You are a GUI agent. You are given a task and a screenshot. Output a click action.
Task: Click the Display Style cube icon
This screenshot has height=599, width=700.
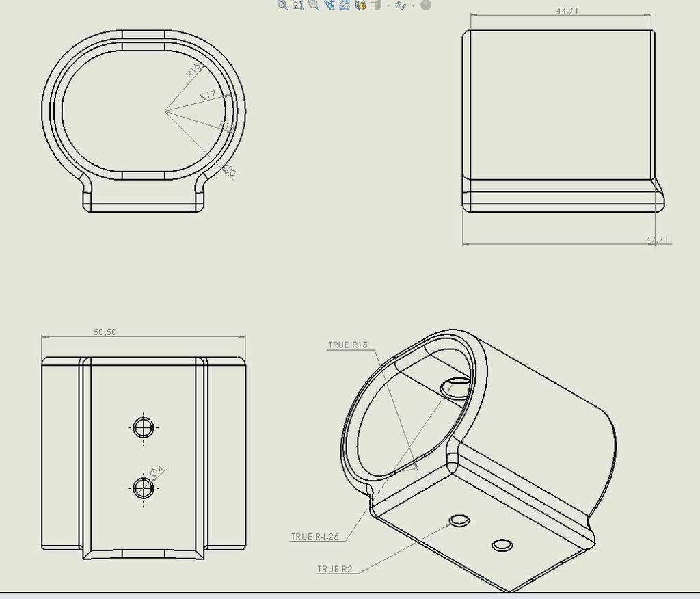[374, 6]
